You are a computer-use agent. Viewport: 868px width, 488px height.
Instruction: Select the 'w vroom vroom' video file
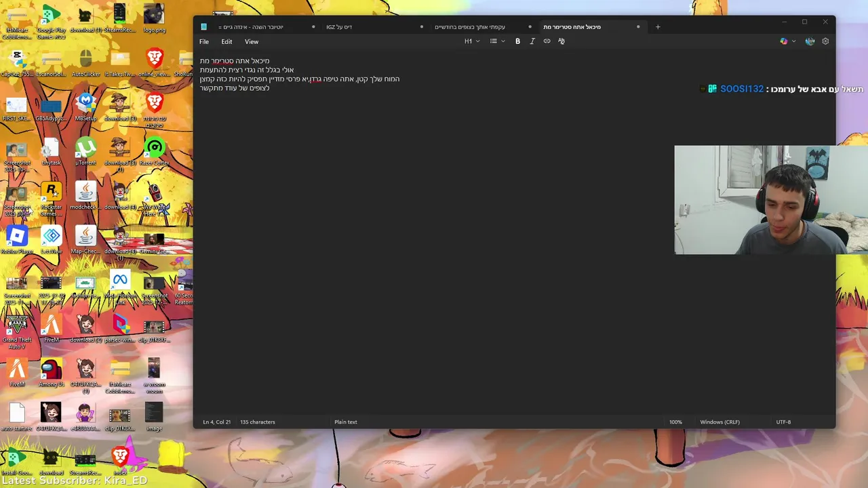[155, 376]
